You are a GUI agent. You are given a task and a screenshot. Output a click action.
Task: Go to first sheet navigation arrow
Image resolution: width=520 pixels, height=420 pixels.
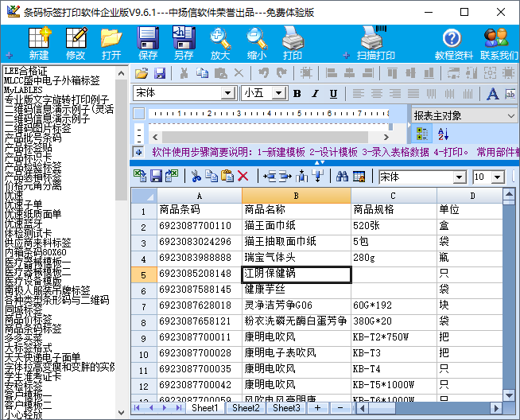pos(137,408)
